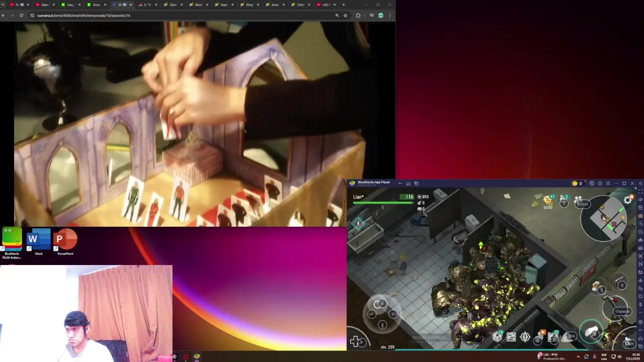This screenshot has width=644, height=362.
Task: Open the Chrome profile avatar
Action: point(381,16)
